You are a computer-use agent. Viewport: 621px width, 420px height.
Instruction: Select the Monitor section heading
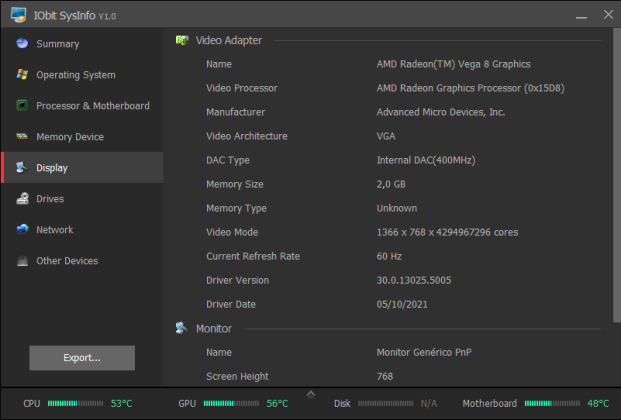(214, 328)
